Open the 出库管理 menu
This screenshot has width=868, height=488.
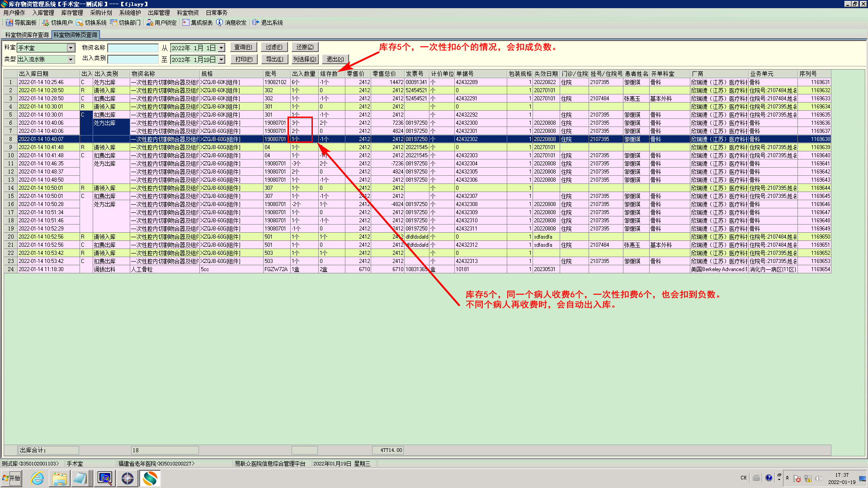(x=159, y=13)
